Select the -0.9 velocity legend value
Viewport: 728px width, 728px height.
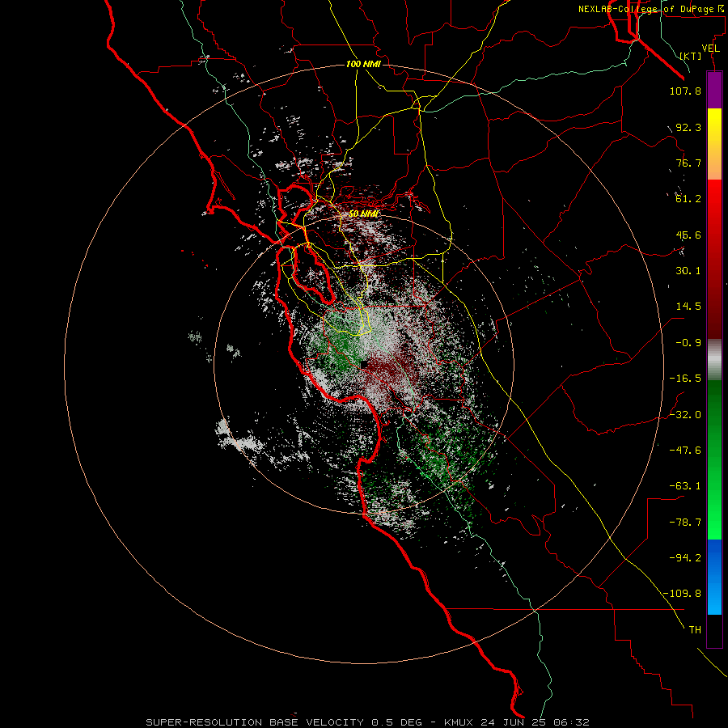688,343
